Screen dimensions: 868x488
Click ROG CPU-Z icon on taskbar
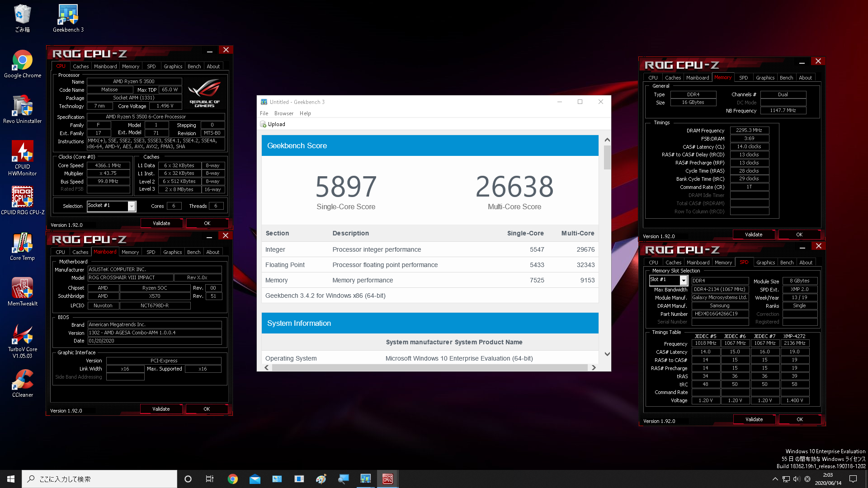click(388, 479)
